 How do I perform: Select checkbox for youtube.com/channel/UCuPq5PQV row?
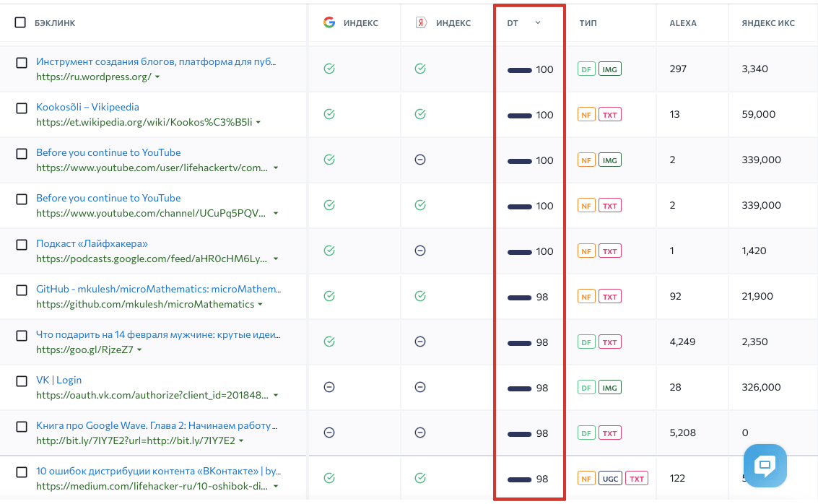tap(22, 199)
